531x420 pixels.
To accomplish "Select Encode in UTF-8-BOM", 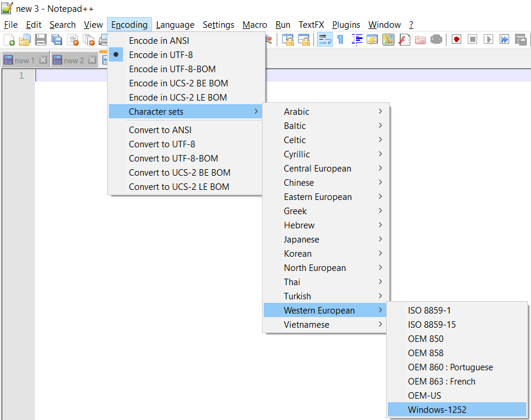I will [186, 69].
